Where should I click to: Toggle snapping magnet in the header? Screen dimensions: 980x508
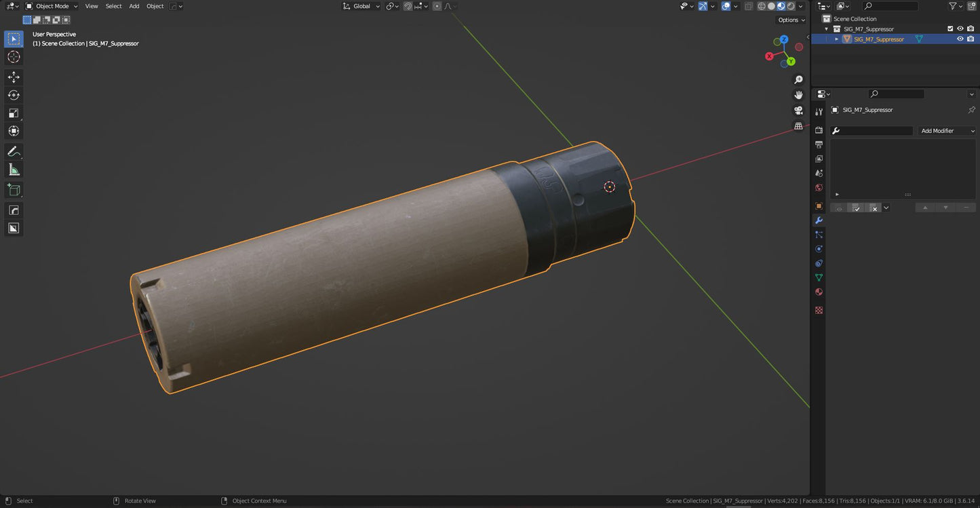click(408, 6)
